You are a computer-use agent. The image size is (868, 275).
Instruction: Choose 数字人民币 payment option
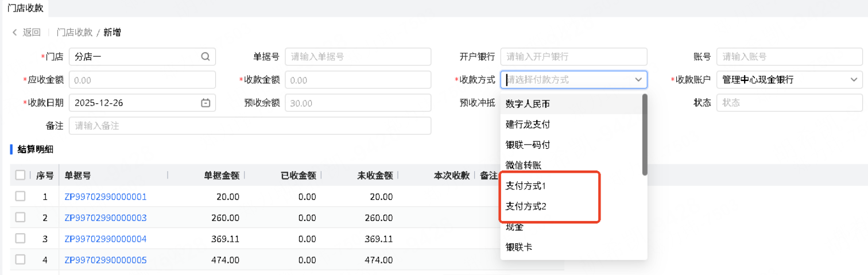(x=528, y=104)
